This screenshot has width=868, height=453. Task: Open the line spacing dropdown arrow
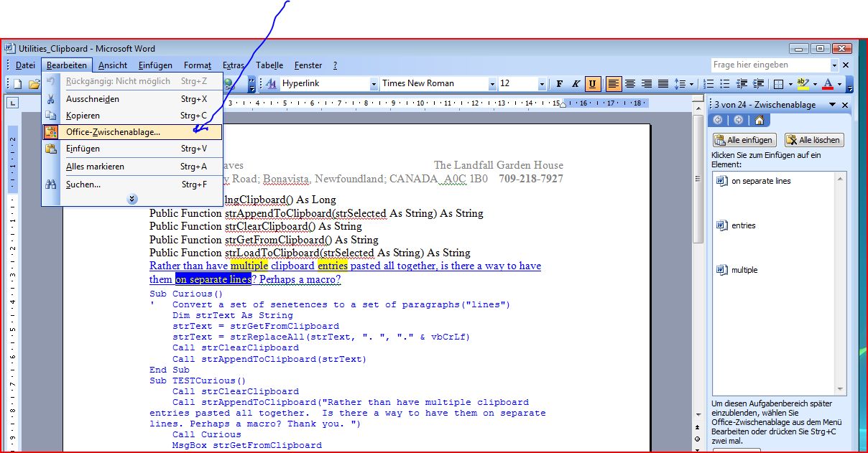coord(693,84)
